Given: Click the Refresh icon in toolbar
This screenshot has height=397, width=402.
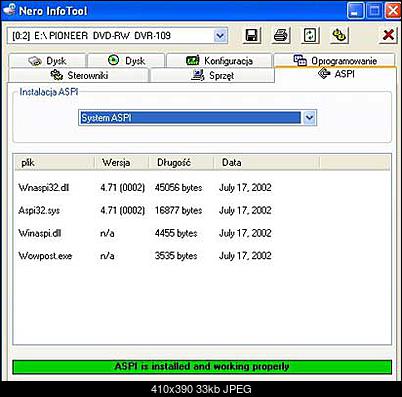Looking at the screenshot, I should pyautogui.click(x=310, y=35).
